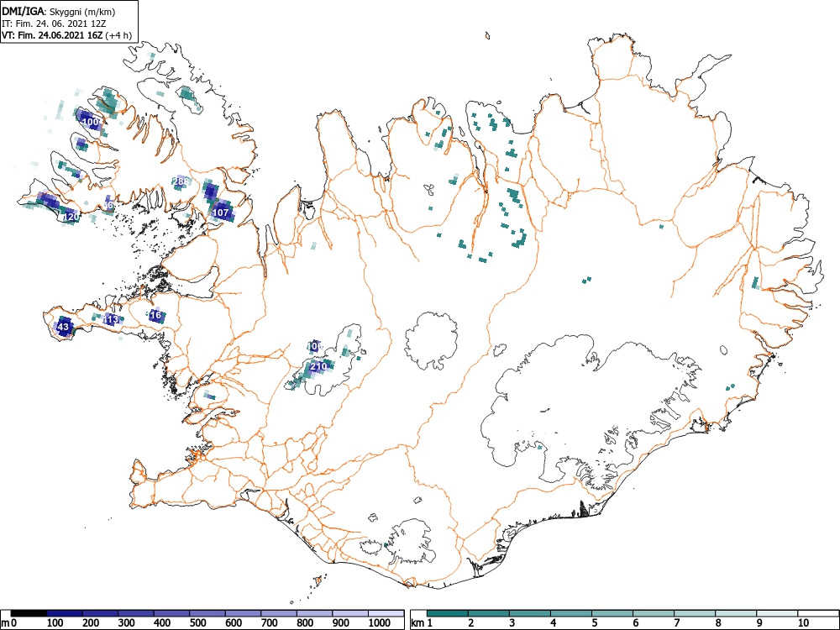Click the 'DMI/IGA: Skyggni (m/km)' title text
Viewport: 840px width, 630px height.
[x=59, y=12]
